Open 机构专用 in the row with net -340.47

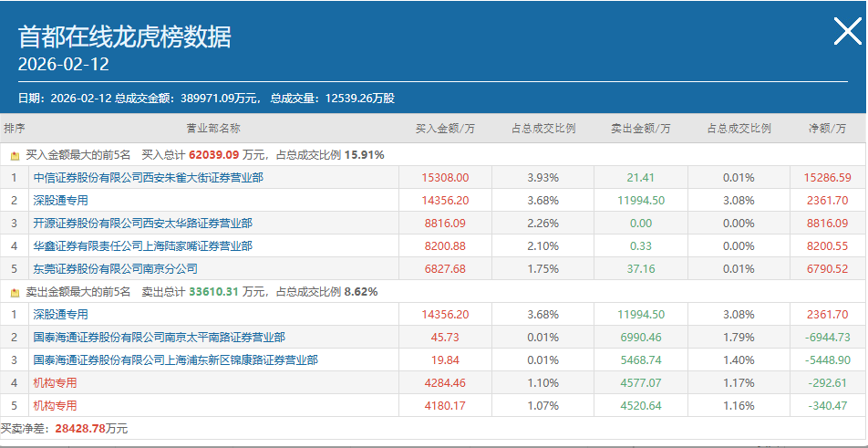coord(55,405)
